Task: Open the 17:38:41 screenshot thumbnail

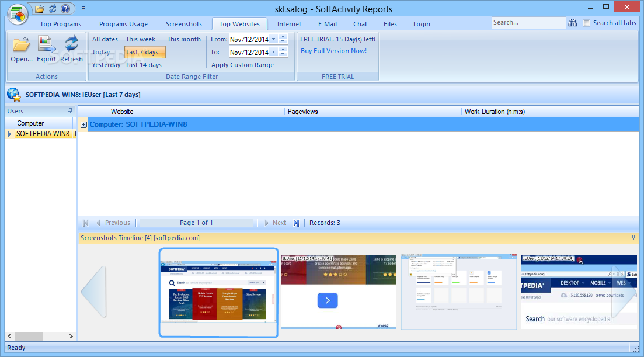Action: [x=339, y=292]
